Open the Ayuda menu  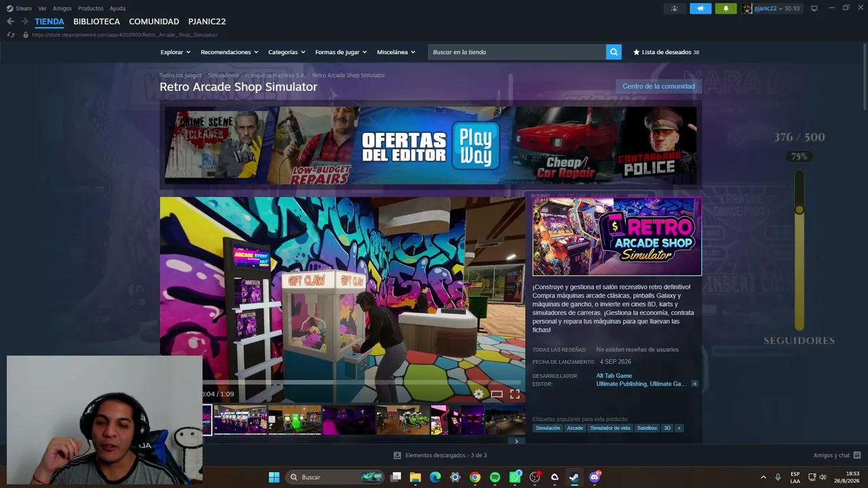117,8
